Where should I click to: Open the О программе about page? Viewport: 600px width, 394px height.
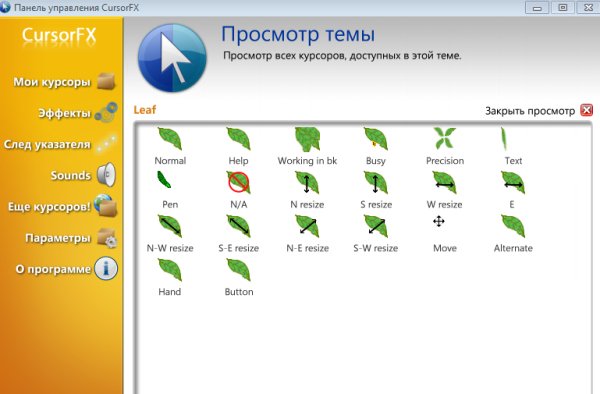pyautogui.click(x=66, y=269)
